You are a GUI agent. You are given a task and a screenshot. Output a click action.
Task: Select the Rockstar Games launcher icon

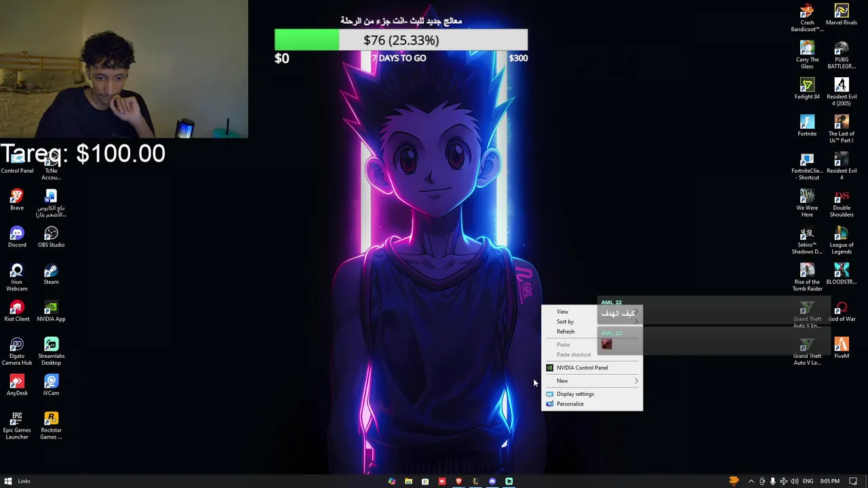[51, 426]
